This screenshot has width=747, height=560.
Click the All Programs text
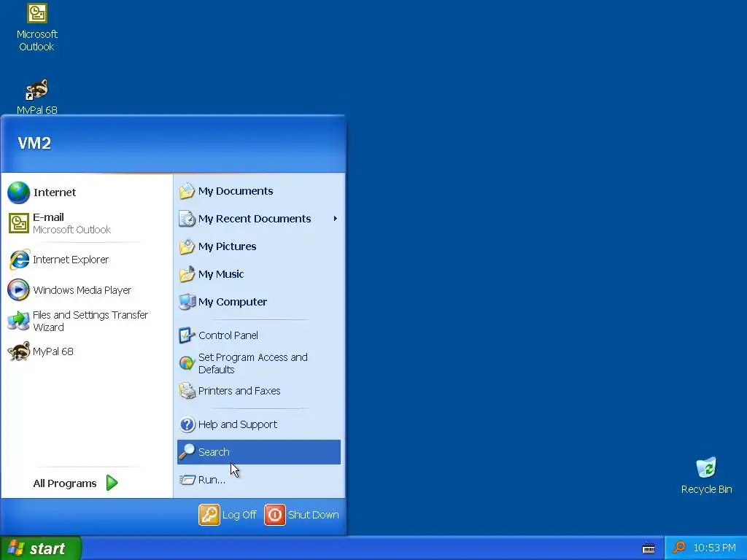(65, 483)
